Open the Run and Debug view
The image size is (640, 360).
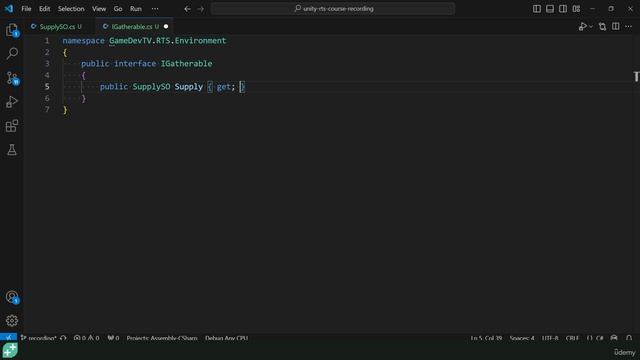[x=12, y=102]
